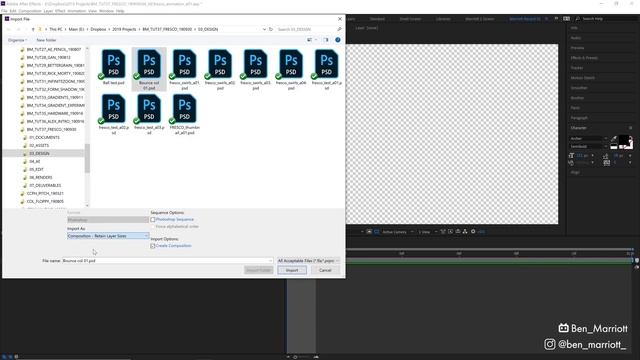Viewport: 640px width, 360px height.
Task: Click the kerning icon in Character panel
Action: pos(571,162)
